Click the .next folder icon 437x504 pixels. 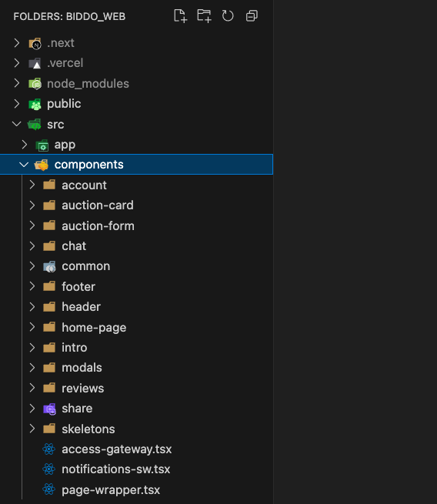[35, 43]
